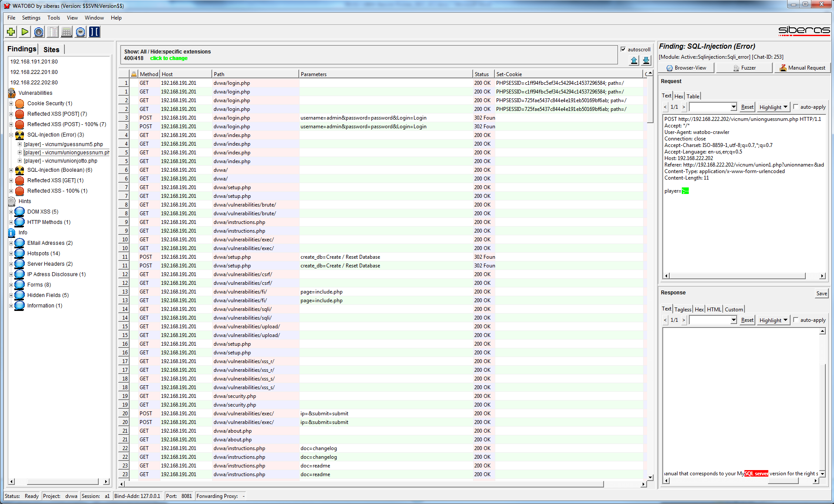The height and width of the screenshot is (504, 834).
Task: Switch to the Sites tab
Action: pyautogui.click(x=51, y=49)
